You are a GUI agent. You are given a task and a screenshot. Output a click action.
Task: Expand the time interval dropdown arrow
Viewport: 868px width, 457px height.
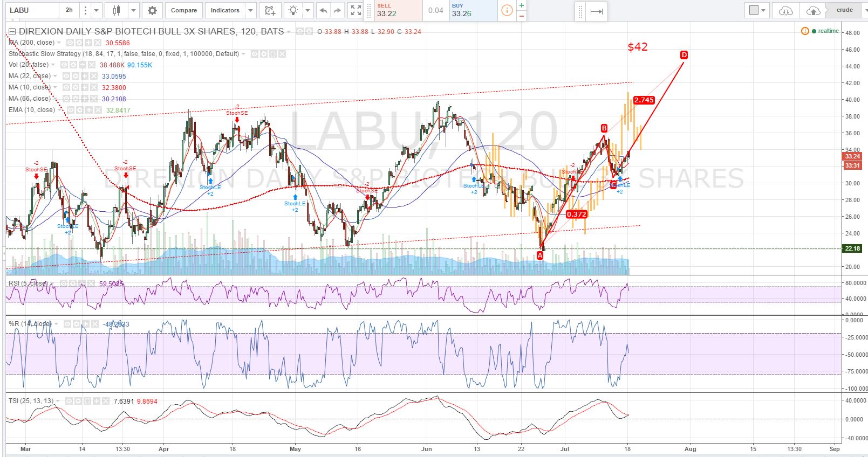pos(96,10)
